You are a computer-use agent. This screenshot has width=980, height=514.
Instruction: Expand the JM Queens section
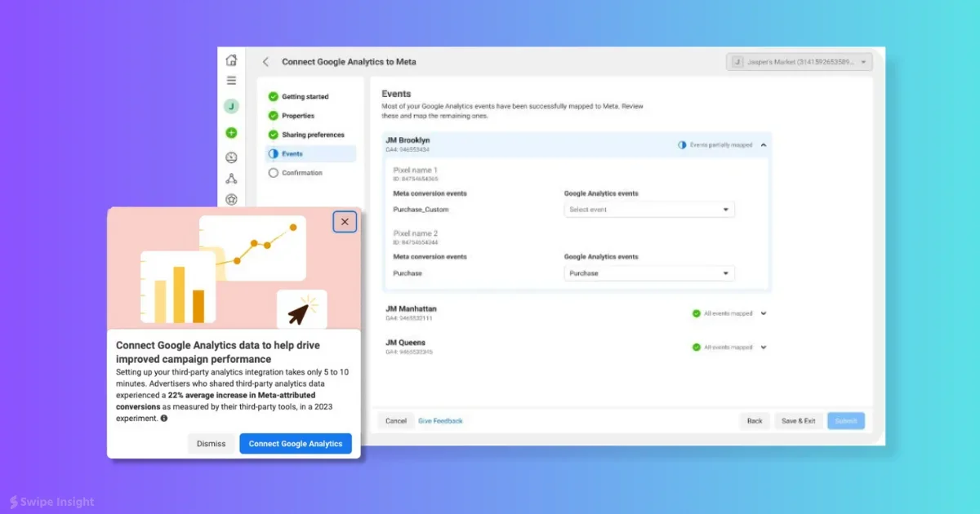[x=764, y=347]
